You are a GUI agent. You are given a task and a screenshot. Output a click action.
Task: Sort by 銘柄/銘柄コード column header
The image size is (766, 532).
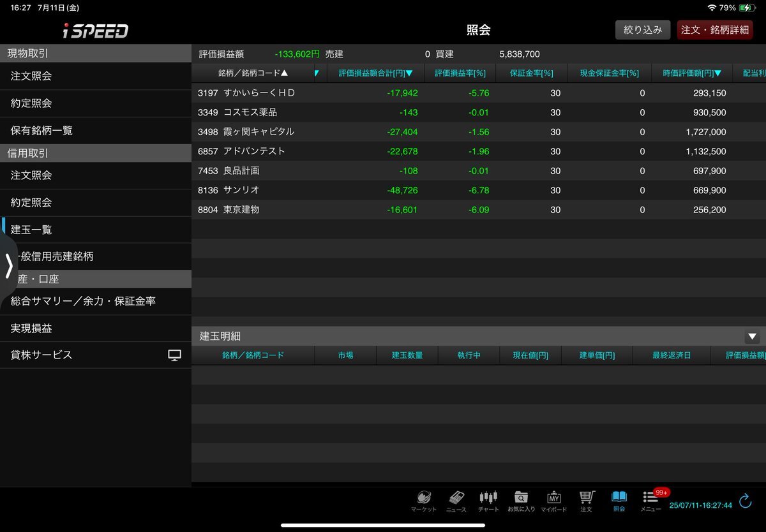point(253,73)
